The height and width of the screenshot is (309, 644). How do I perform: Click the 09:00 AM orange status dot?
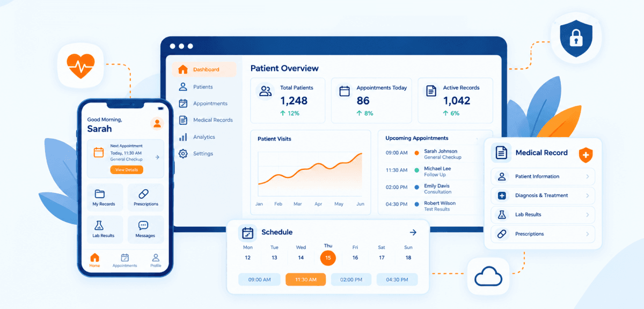(416, 153)
